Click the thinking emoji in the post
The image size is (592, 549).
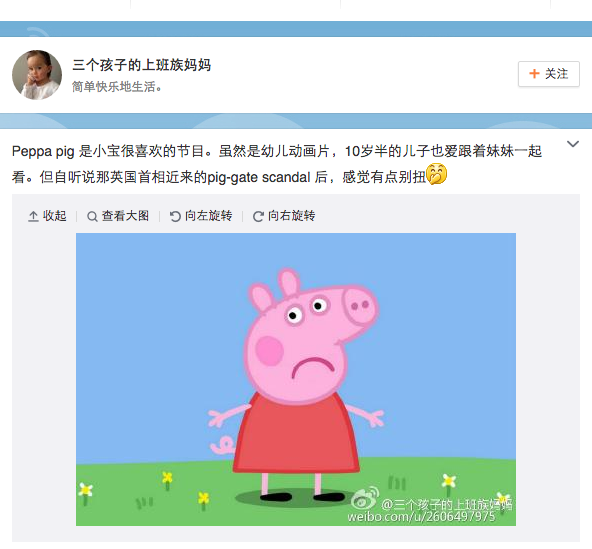coord(437,174)
